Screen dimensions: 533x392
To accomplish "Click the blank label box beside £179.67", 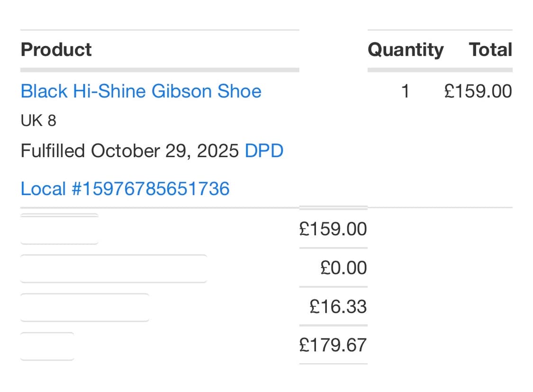I will coord(47,346).
